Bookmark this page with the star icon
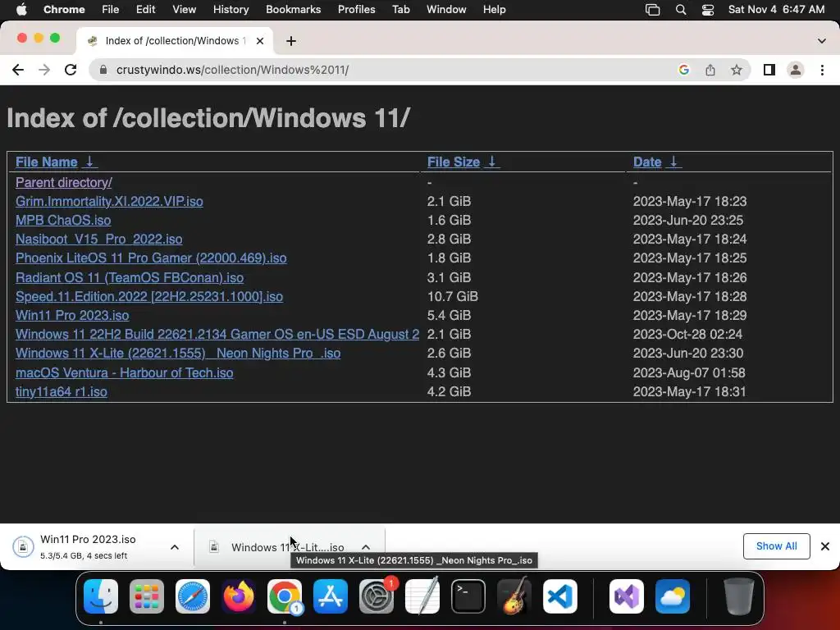Screen dimensions: 840x630 click(x=737, y=70)
